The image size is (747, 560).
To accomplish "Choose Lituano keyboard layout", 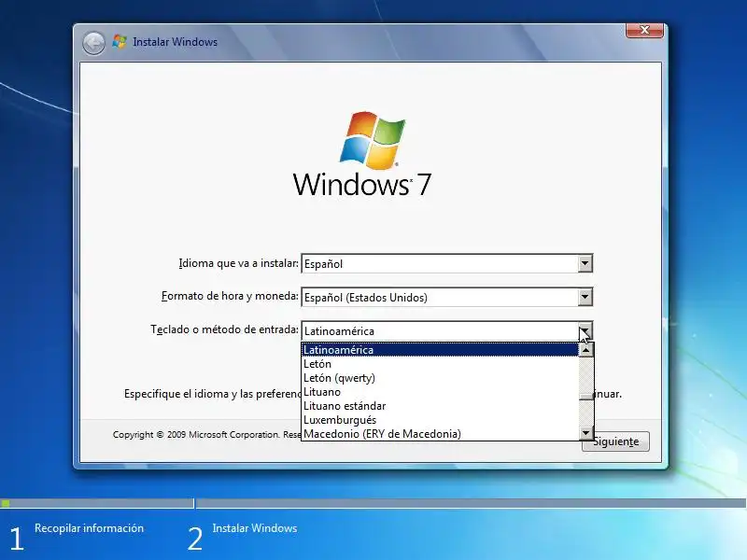I will tap(440, 392).
